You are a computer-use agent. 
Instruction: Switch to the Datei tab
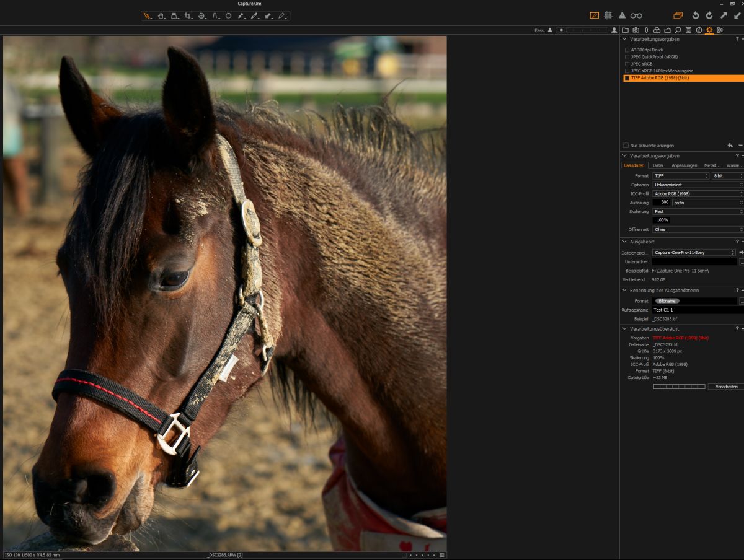click(x=658, y=165)
